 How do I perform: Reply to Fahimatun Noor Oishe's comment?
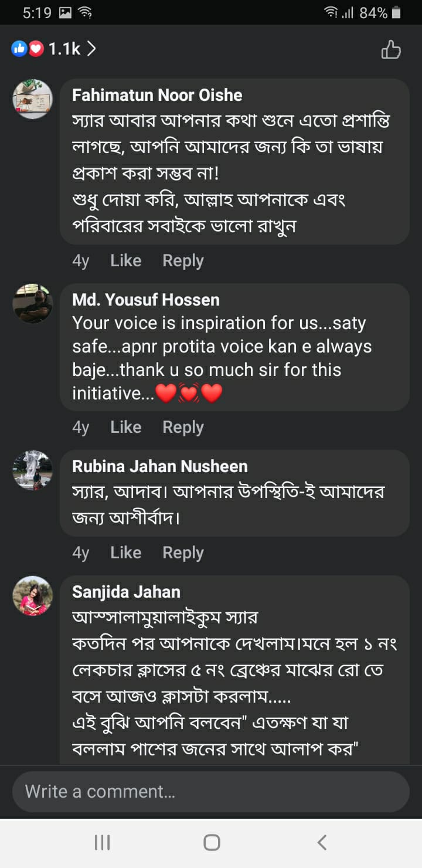point(183,260)
